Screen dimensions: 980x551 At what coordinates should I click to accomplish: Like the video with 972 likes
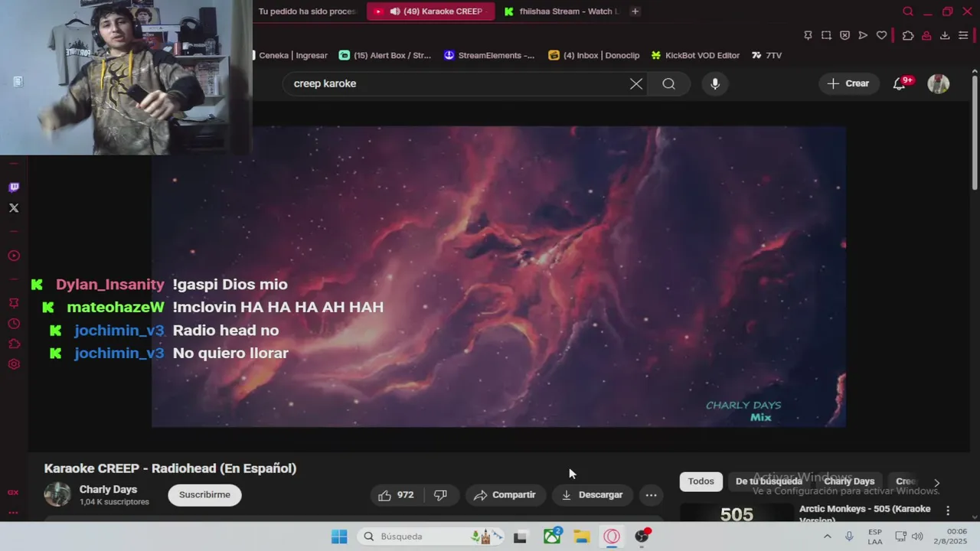[x=397, y=495]
